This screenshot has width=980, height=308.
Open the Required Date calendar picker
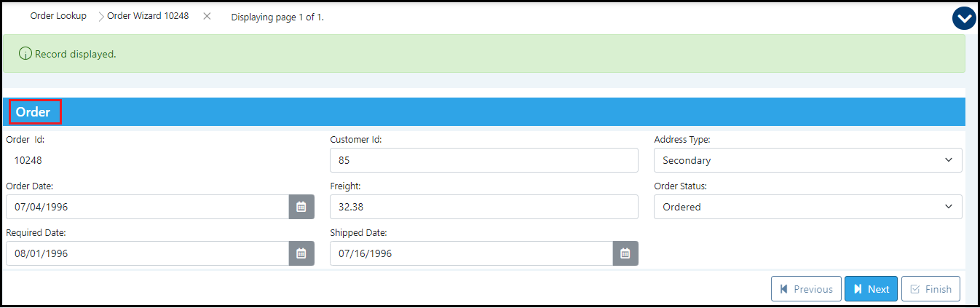301,253
